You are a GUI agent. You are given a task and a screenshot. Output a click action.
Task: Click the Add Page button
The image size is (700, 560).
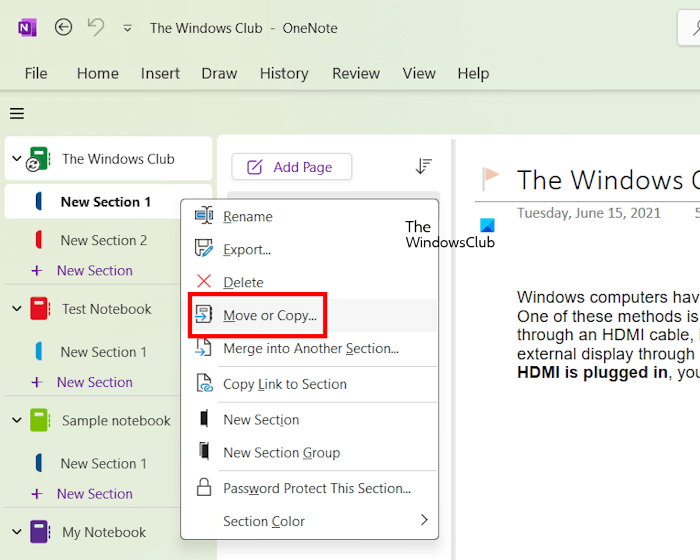coord(291,167)
